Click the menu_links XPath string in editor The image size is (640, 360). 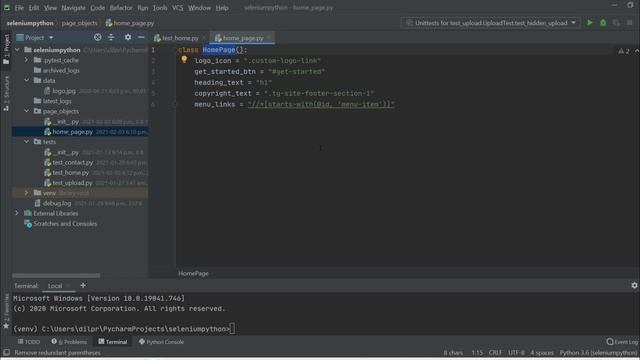pos(321,104)
